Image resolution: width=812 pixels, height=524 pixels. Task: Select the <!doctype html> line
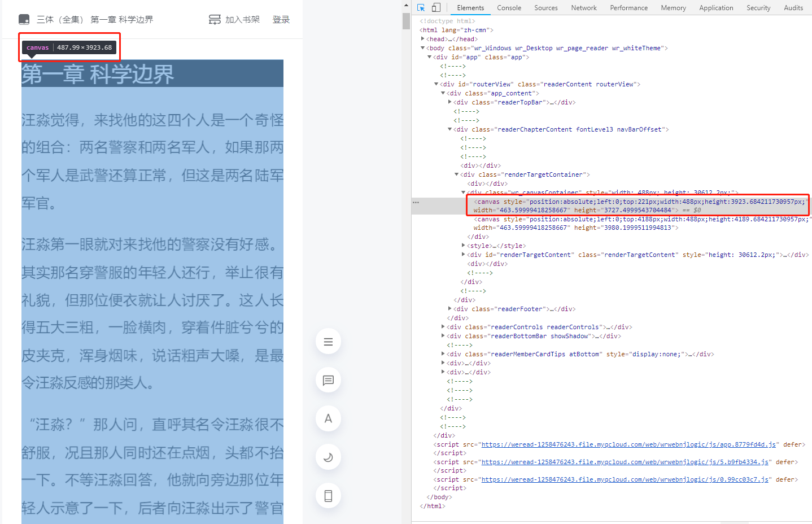pos(448,21)
